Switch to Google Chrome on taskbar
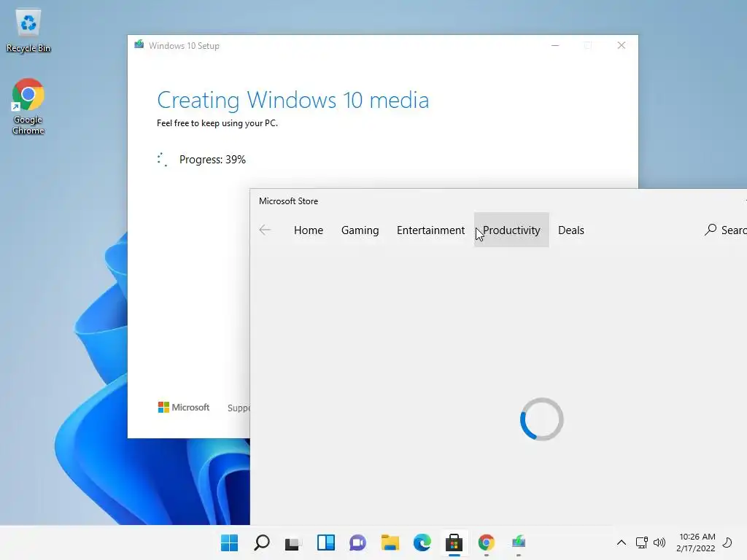The width and height of the screenshot is (747, 560). (487, 542)
